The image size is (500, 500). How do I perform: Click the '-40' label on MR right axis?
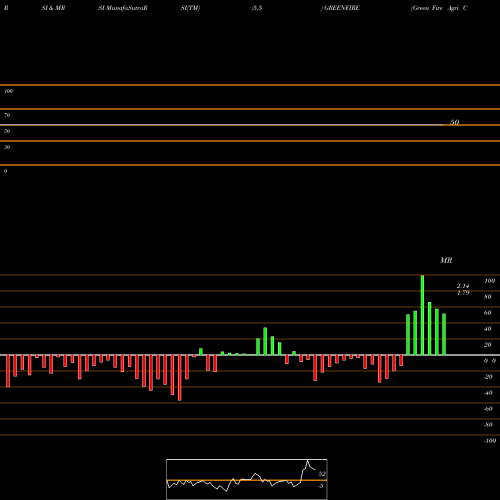pos(488,393)
